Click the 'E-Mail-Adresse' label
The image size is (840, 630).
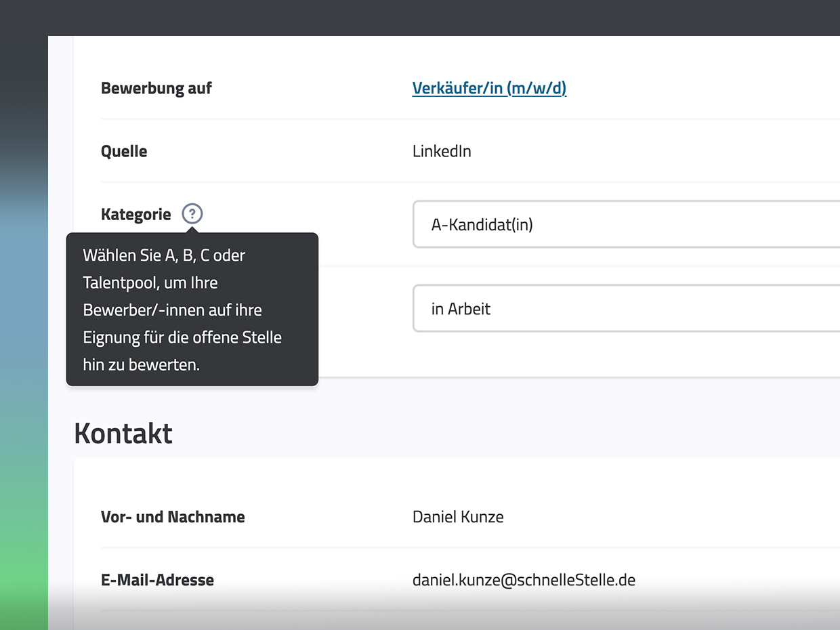tap(157, 580)
